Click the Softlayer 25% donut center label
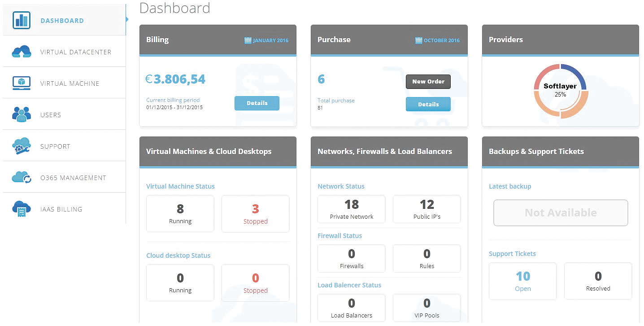The image size is (644, 326). point(560,90)
